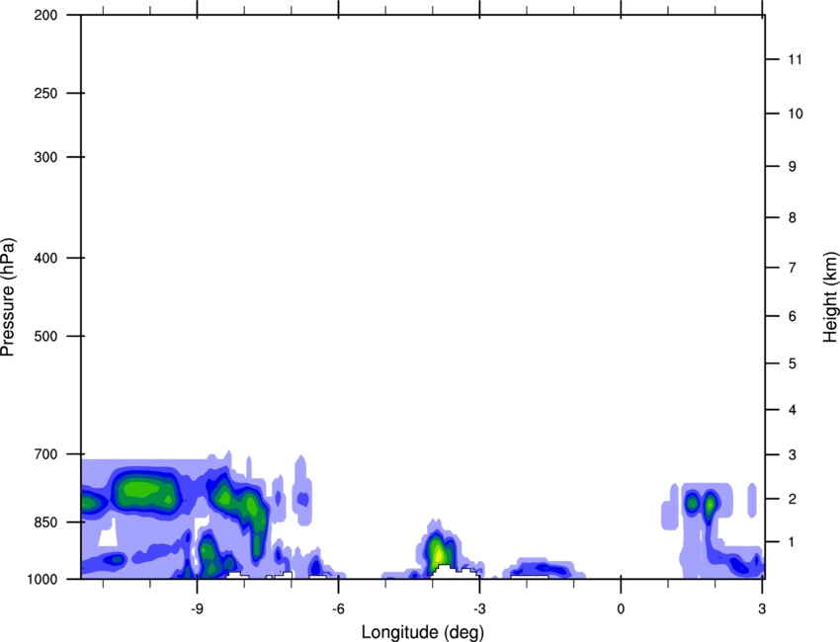Click the 500 pressure tick label

point(45,336)
